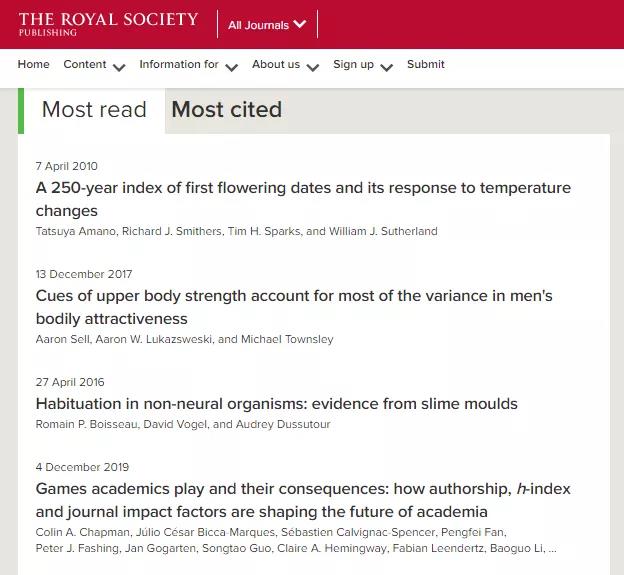Open the slime moulds habituation article
Image resolution: width=624 pixels, height=575 pixels.
(277, 404)
